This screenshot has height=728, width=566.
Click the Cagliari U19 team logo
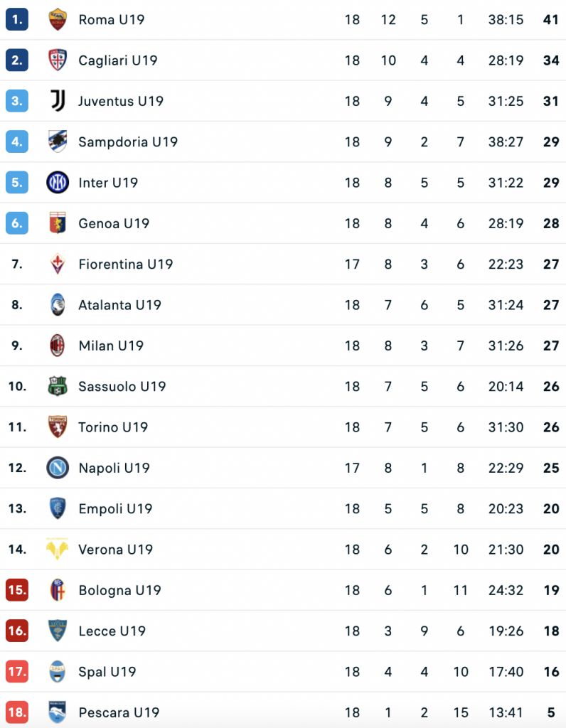tap(58, 60)
